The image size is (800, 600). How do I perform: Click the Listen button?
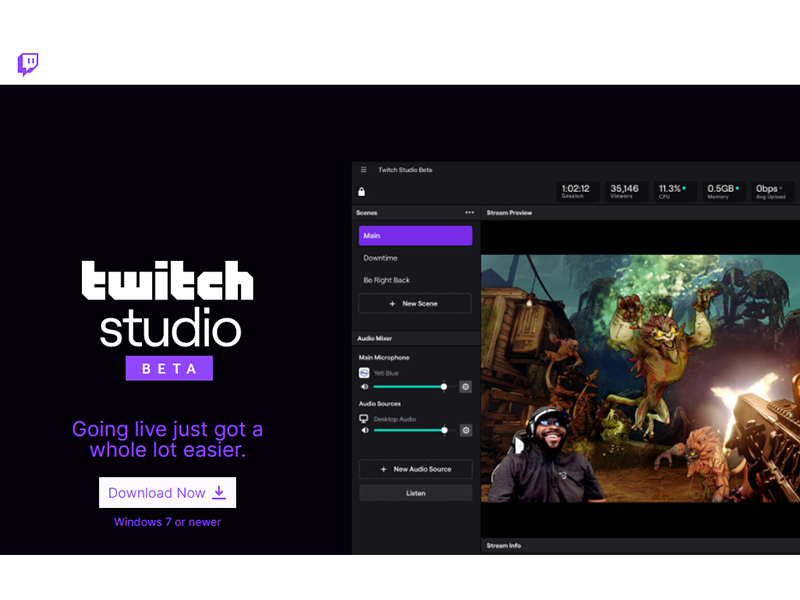416,493
